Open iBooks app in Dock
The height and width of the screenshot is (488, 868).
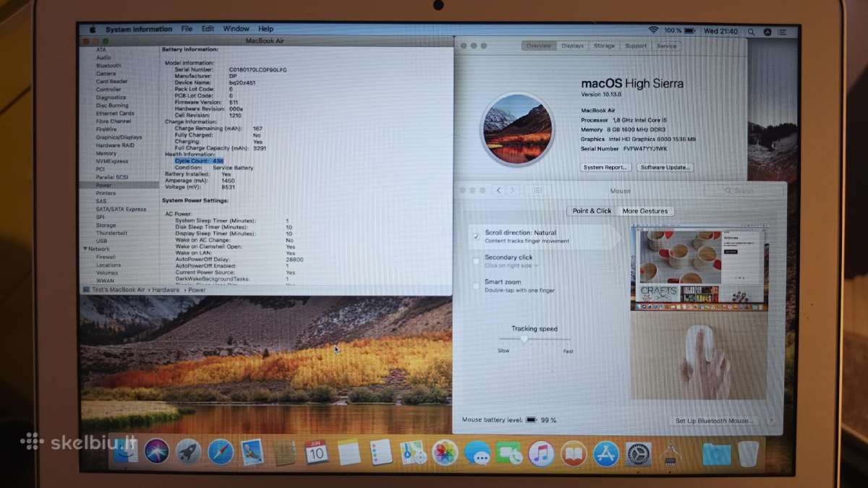pyautogui.click(x=574, y=454)
